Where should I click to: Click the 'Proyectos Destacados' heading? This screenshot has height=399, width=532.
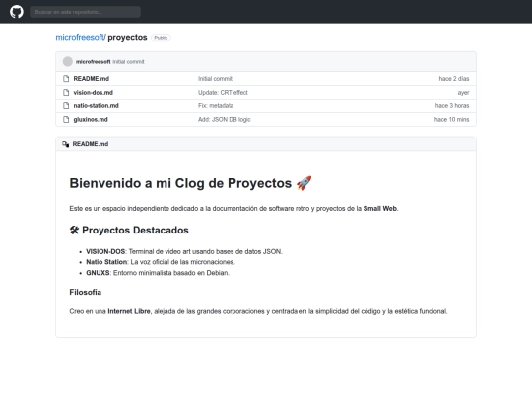click(x=135, y=230)
